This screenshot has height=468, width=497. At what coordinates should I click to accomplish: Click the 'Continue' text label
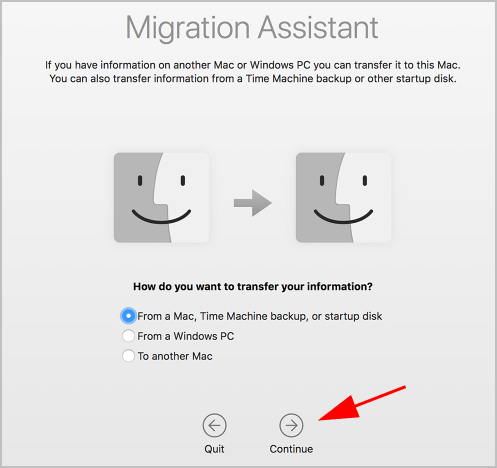pyautogui.click(x=291, y=449)
